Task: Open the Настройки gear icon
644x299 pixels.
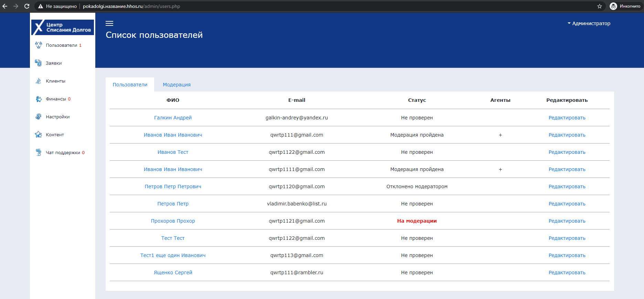Action: (39, 117)
